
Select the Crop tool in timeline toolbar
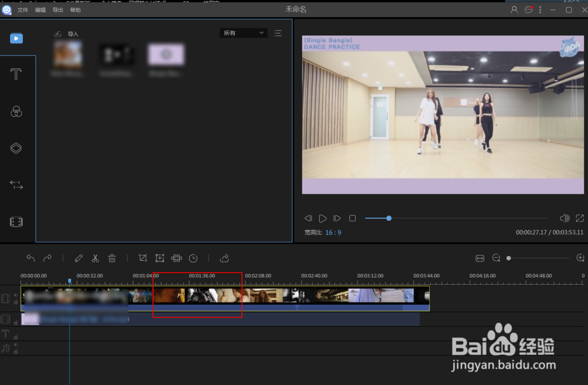143,258
